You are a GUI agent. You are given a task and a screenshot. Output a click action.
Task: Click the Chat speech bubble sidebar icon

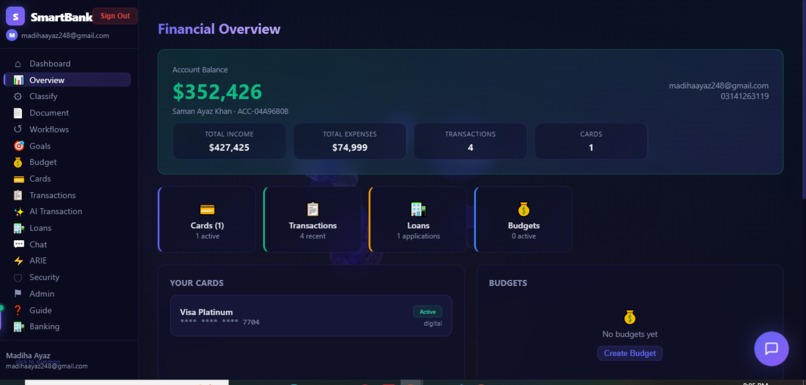click(x=19, y=244)
